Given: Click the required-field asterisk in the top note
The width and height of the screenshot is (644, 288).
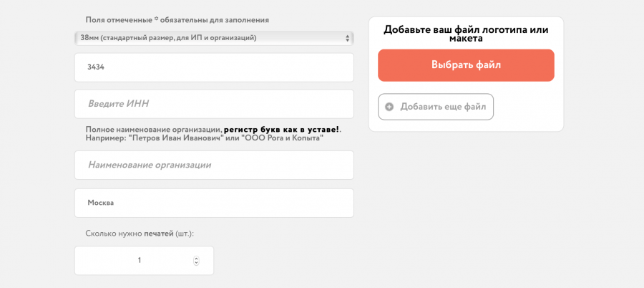Looking at the screenshot, I should coord(156,18).
